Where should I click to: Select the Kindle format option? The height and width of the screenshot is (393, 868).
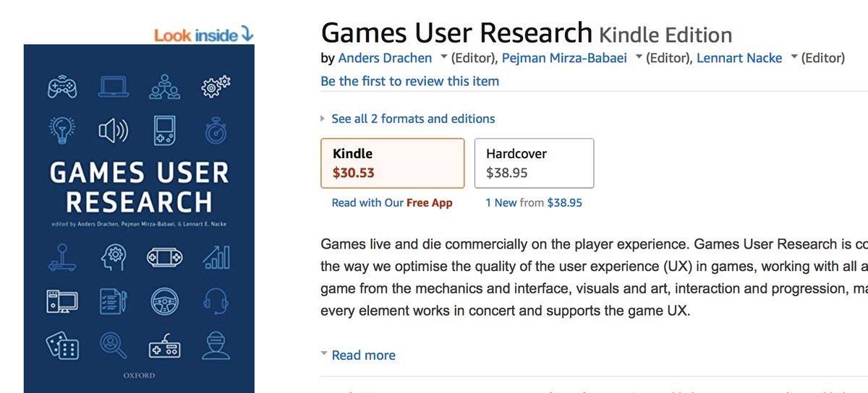tap(393, 163)
